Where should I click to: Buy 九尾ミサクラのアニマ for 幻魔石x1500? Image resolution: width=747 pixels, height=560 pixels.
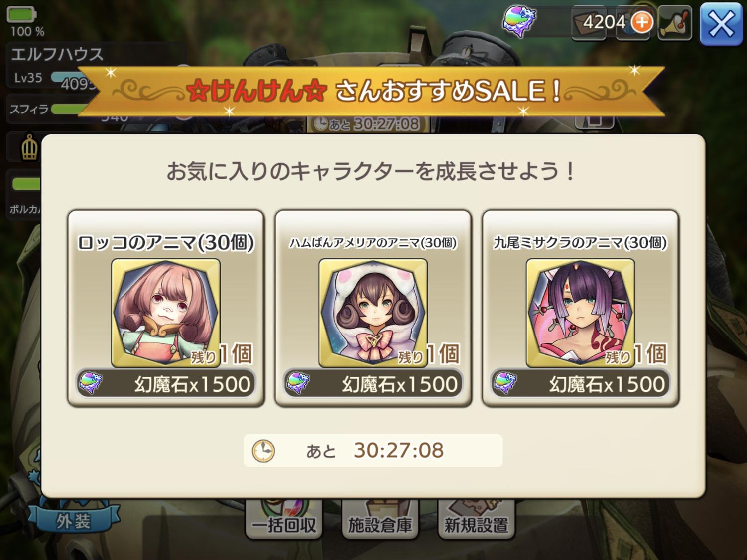[580, 384]
